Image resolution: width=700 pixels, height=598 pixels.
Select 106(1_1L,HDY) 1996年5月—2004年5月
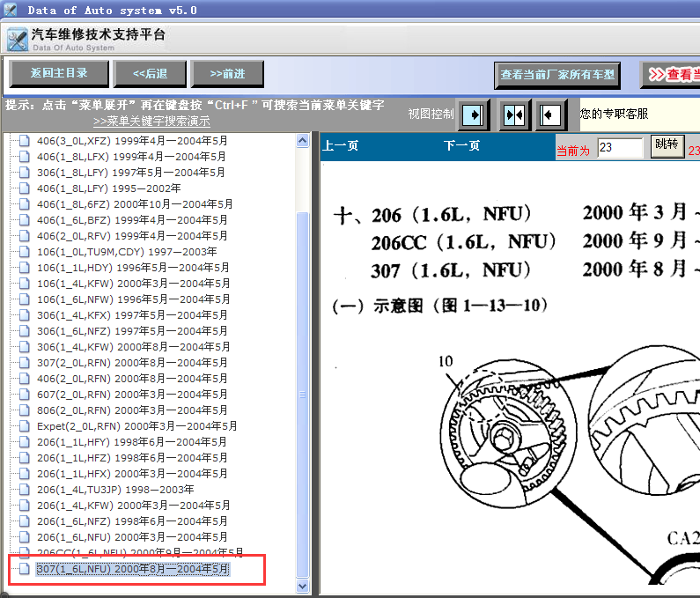point(133,268)
